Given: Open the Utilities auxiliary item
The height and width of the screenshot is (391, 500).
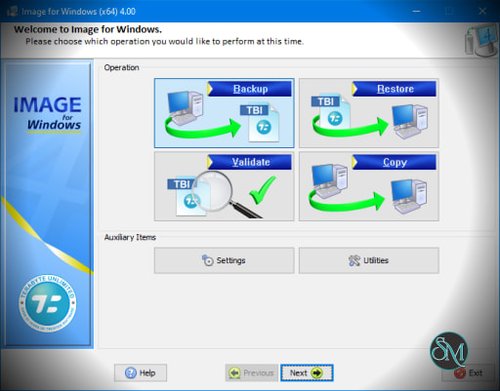Looking at the screenshot, I should coord(369,260).
